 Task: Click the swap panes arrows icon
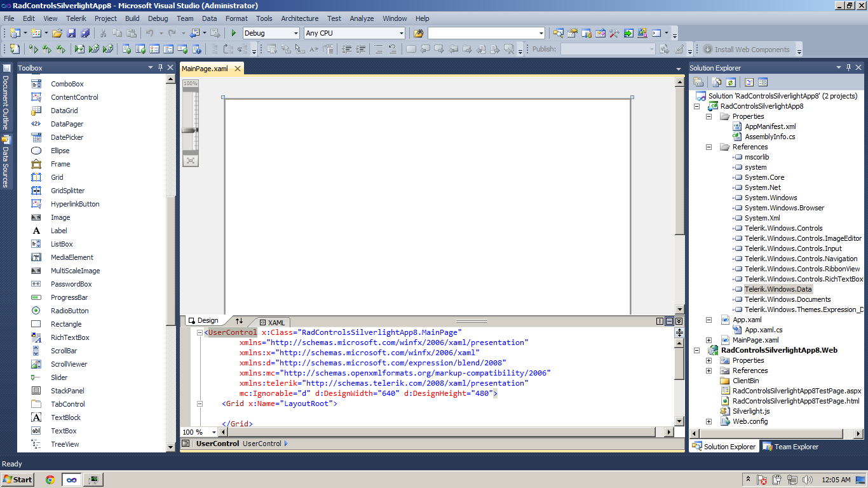(x=240, y=321)
